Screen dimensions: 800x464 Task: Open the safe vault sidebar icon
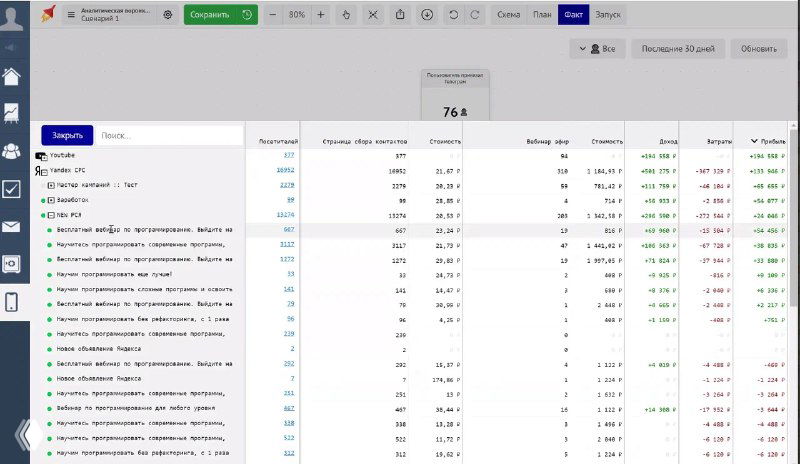click(12, 264)
